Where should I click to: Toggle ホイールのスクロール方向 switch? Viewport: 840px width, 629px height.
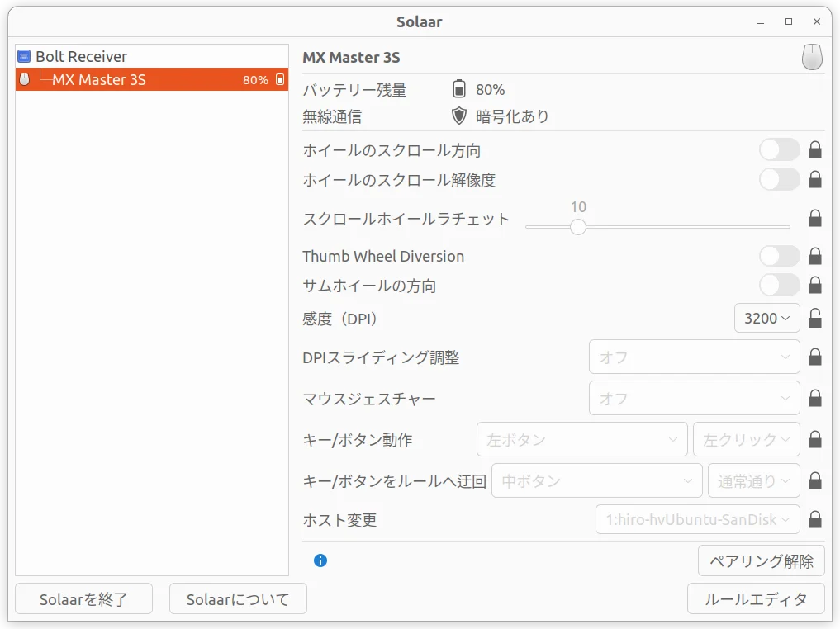[780, 150]
